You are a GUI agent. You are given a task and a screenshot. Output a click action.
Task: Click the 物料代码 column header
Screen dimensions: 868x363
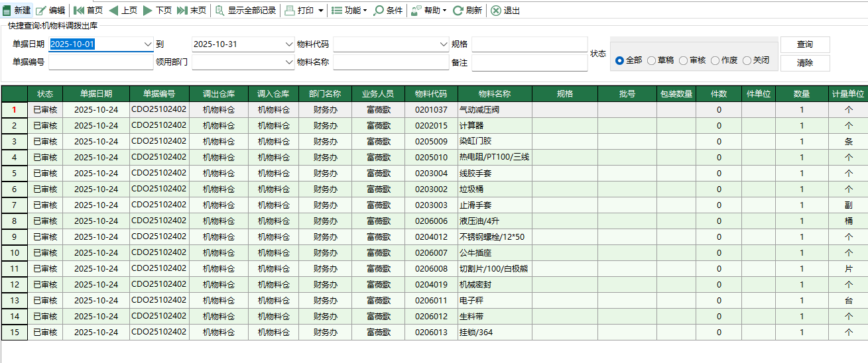pyautogui.click(x=431, y=94)
